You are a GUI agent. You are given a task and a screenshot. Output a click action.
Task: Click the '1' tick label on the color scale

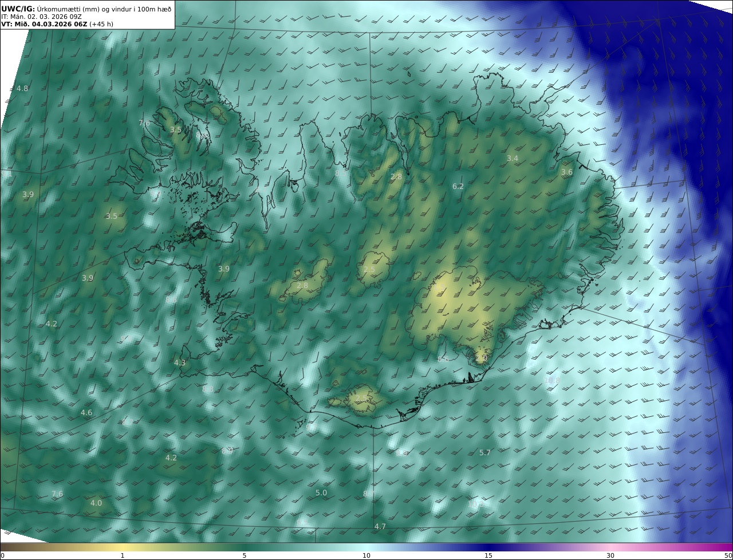pyautogui.click(x=123, y=555)
